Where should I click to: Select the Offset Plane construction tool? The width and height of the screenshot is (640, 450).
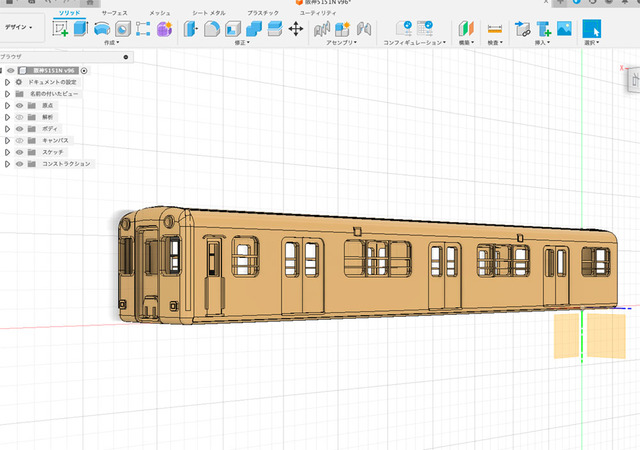[x=466, y=29]
